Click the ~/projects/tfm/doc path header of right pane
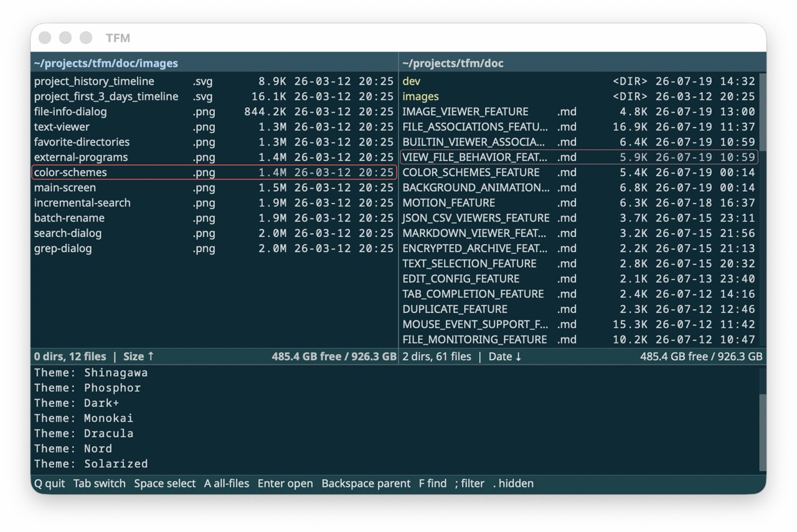Image resolution: width=797 pixels, height=532 pixels. pyautogui.click(x=453, y=63)
